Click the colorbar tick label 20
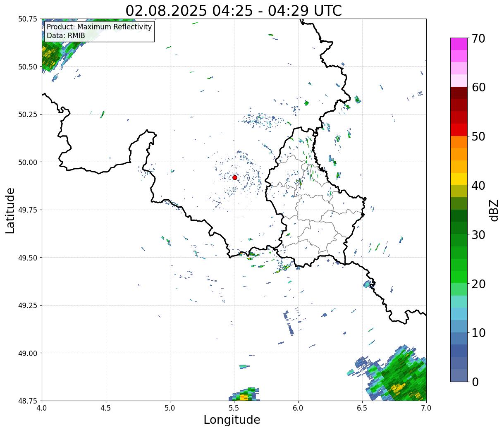504x430 pixels. click(x=478, y=284)
